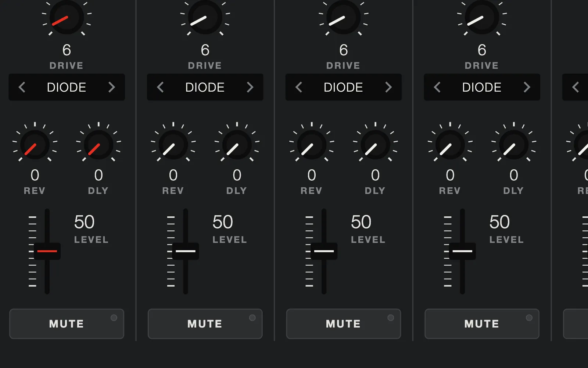Viewport: 588px width, 368px height.
Task: Click the red DLY knob in first channel
Action: 98,145
